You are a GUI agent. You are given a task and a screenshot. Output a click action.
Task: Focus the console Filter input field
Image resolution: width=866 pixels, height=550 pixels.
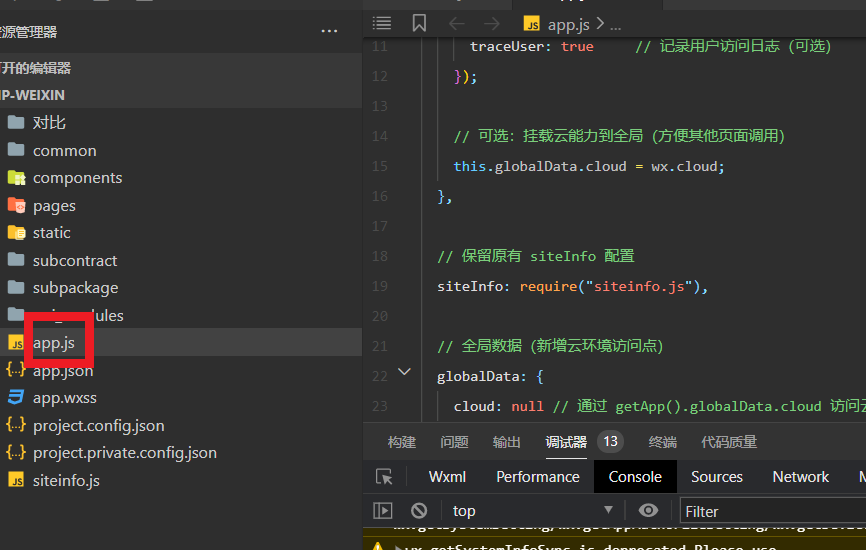click(x=773, y=511)
